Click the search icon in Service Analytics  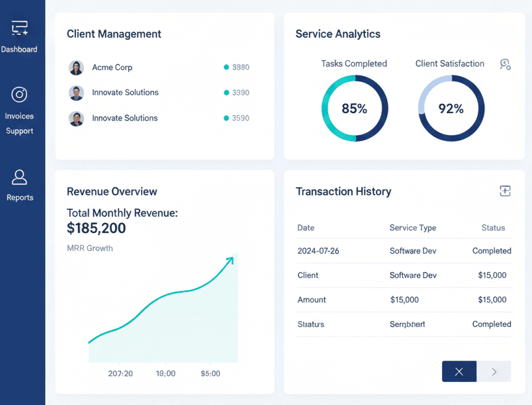(505, 64)
